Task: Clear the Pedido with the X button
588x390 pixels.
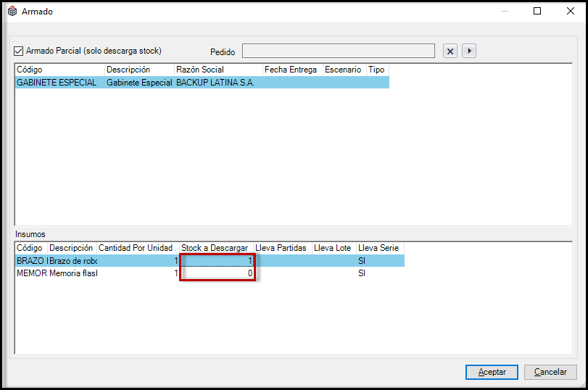Action: pyautogui.click(x=450, y=51)
